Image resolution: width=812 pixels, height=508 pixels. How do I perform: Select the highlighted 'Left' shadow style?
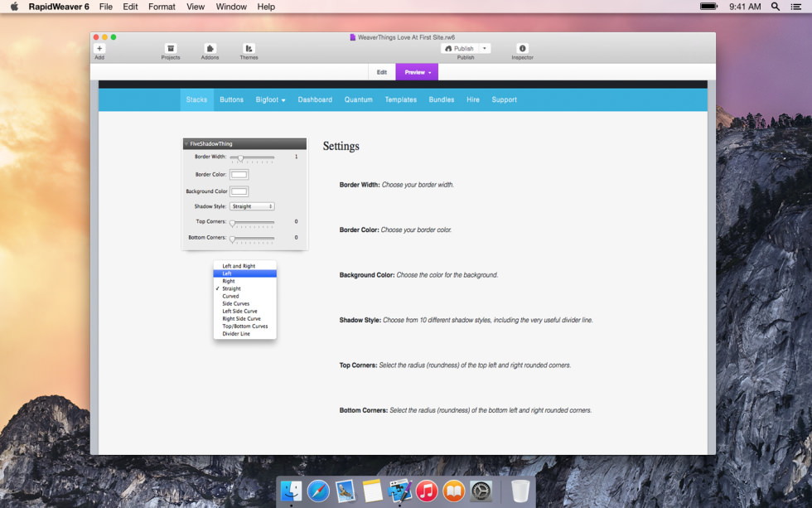click(245, 273)
